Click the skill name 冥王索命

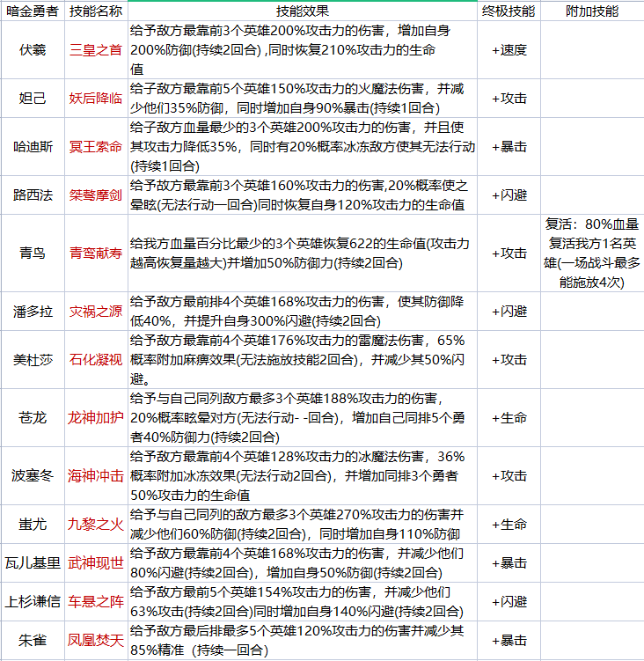point(96,147)
